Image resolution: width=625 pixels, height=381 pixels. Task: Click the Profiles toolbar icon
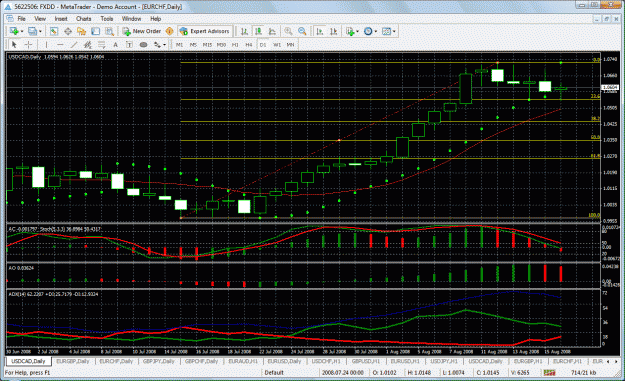pyautogui.click(x=32, y=31)
